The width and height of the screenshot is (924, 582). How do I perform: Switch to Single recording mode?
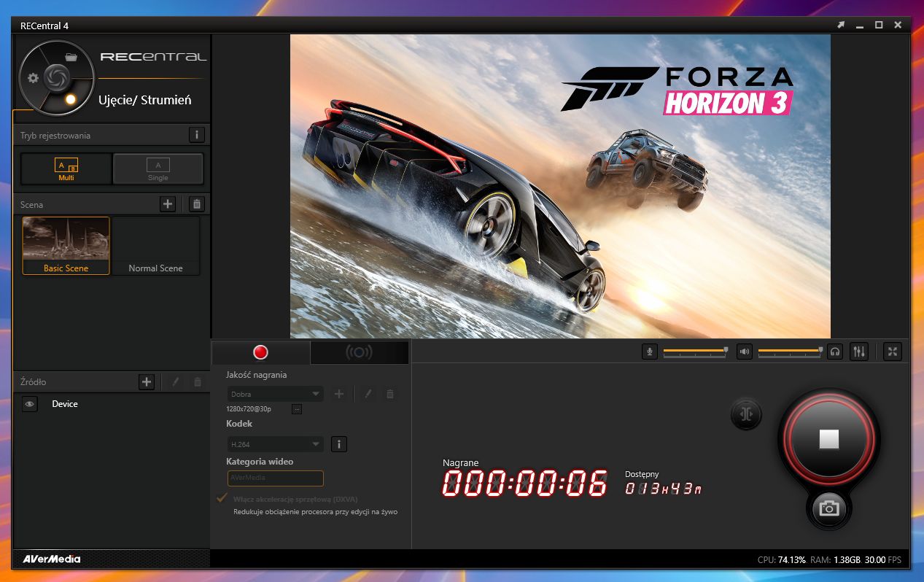pos(158,168)
